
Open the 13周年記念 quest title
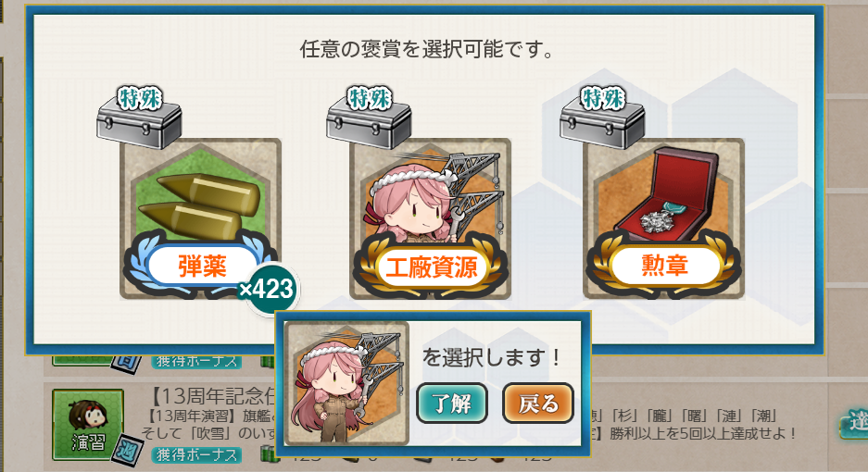pos(212,396)
